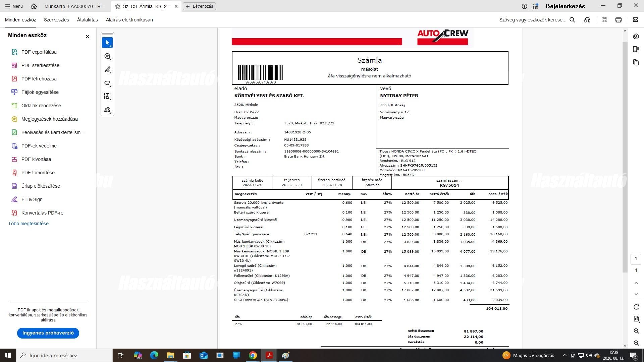Click the PDF exportálása icon
Screen dimensions: 644x362
pos(14,52)
